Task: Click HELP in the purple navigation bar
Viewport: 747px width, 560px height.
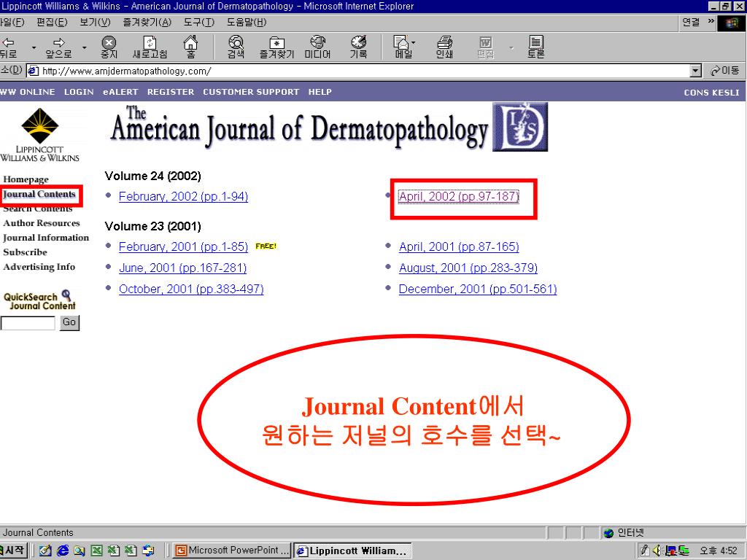Action: pyautogui.click(x=320, y=92)
